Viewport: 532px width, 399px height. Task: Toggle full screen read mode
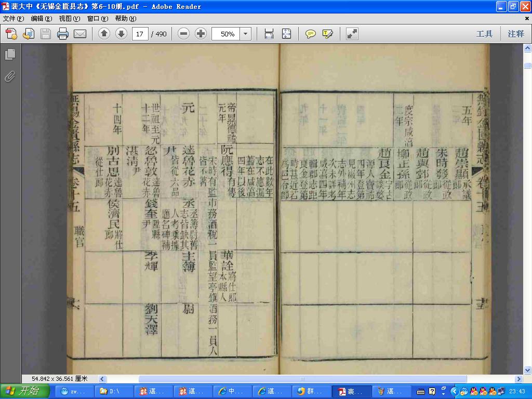pos(352,34)
